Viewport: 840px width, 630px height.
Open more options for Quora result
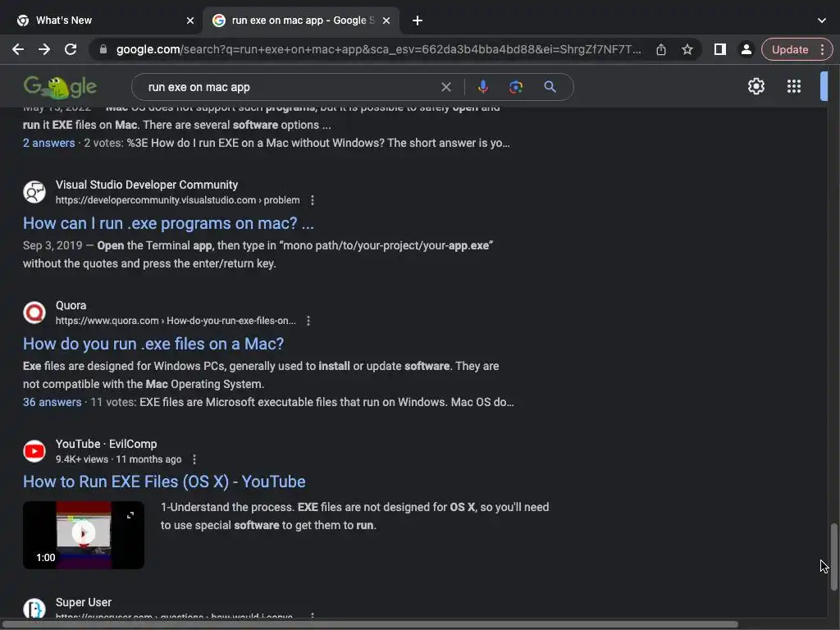(x=308, y=321)
